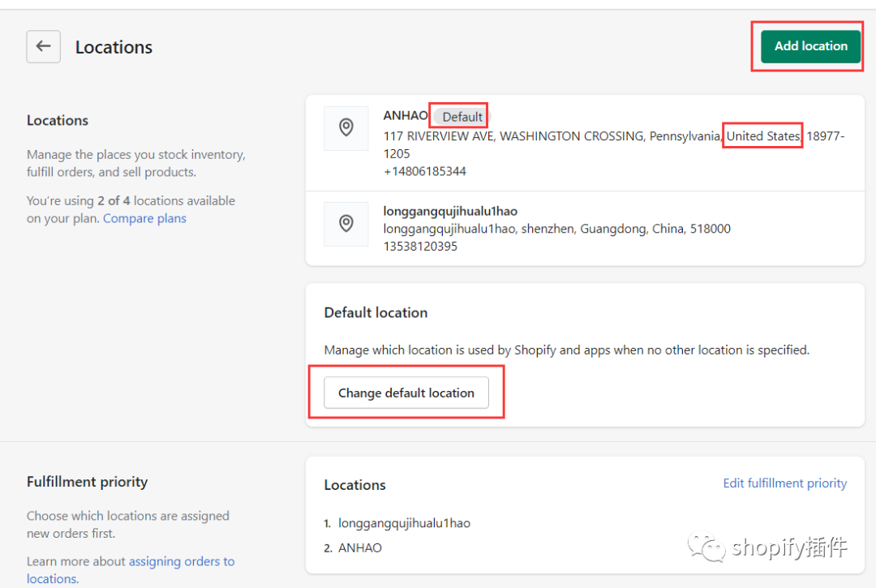Click the WeChat logo in the watermark

point(706,548)
